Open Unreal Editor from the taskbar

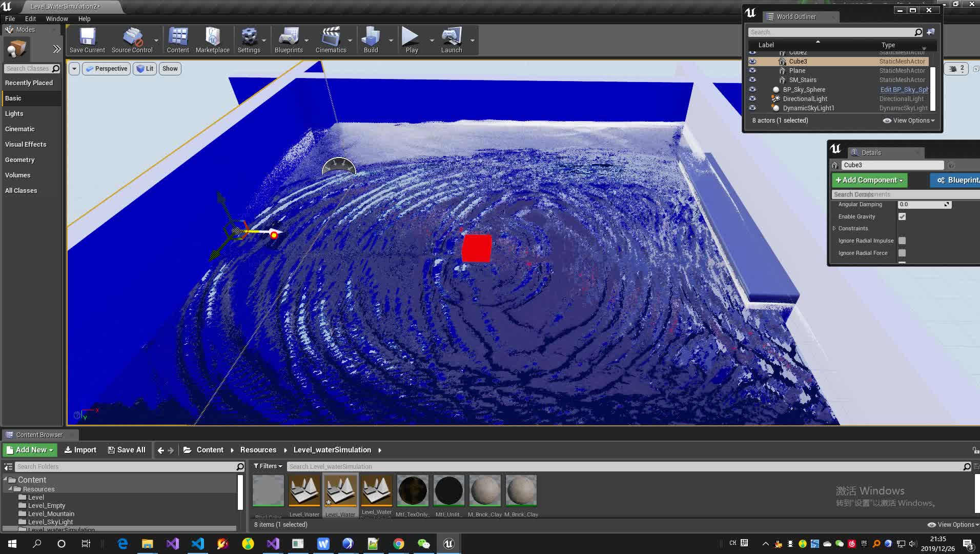click(x=448, y=544)
